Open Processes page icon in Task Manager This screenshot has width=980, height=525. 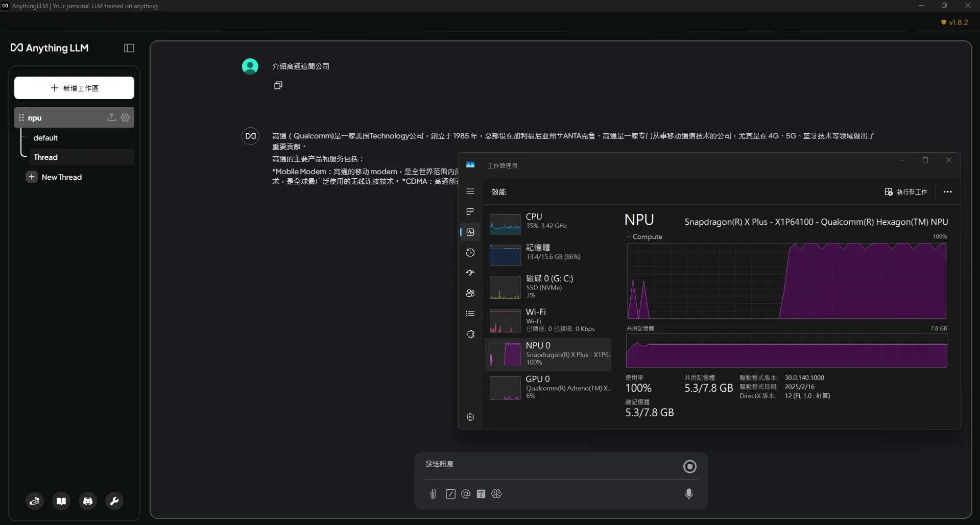click(470, 211)
